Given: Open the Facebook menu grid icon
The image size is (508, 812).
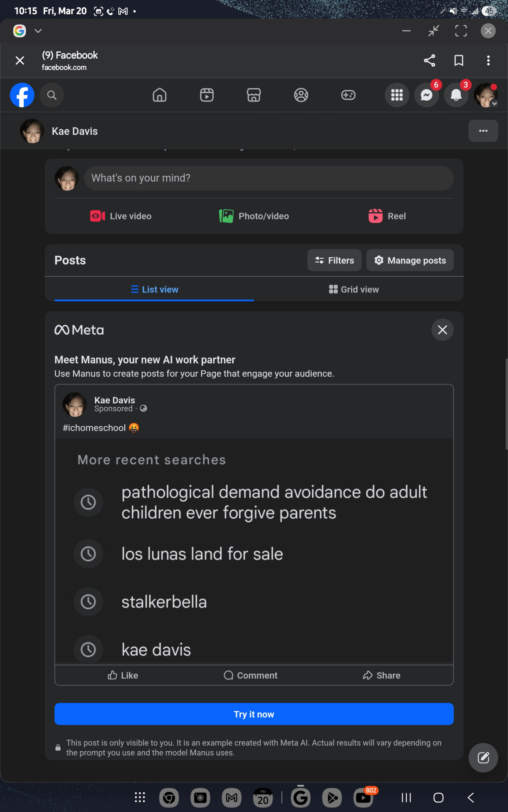Looking at the screenshot, I should pyautogui.click(x=397, y=95).
